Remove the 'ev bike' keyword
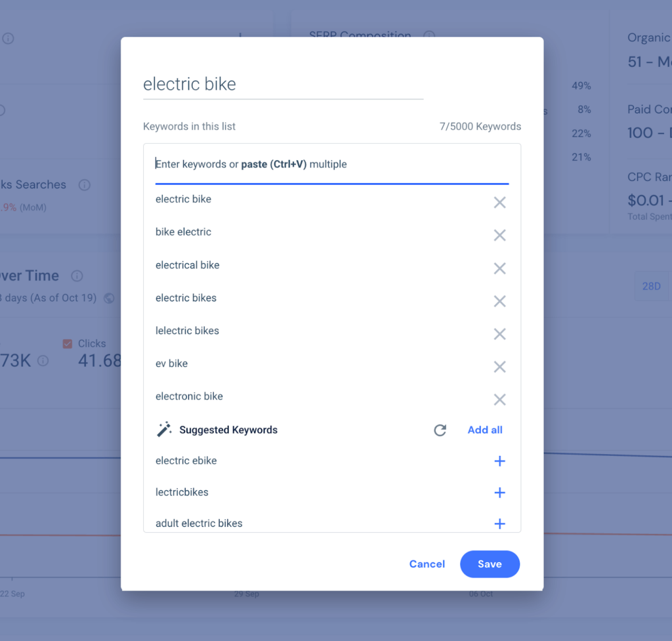The image size is (672, 641). pyautogui.click(x=499, y=367)
